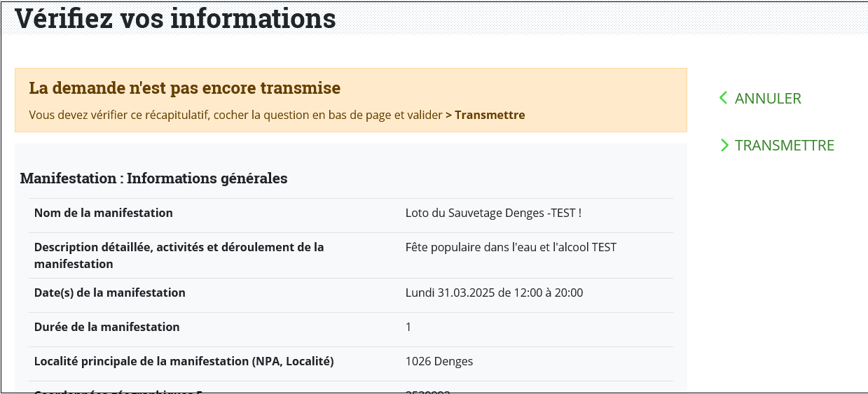Click the 'La demande n'est pas encore transmise' alert title
This screenshot has height=394, width=868.
[185, 89]
